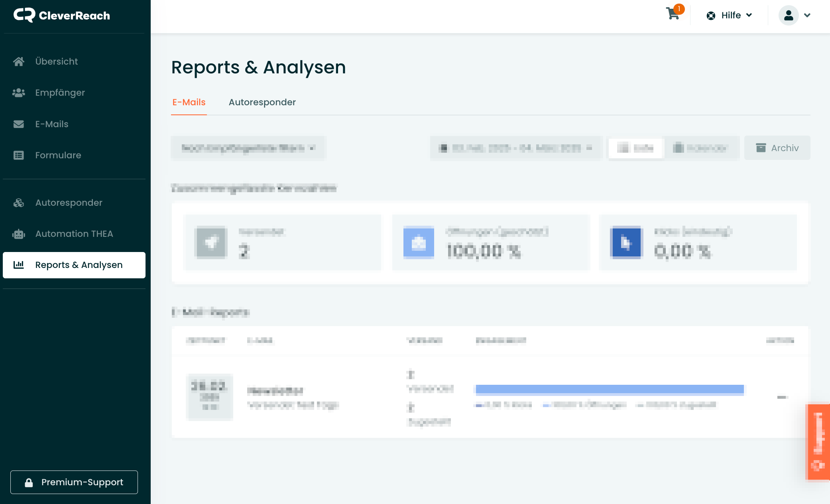Switch to the calendar view toggle

tap(700, 148)
